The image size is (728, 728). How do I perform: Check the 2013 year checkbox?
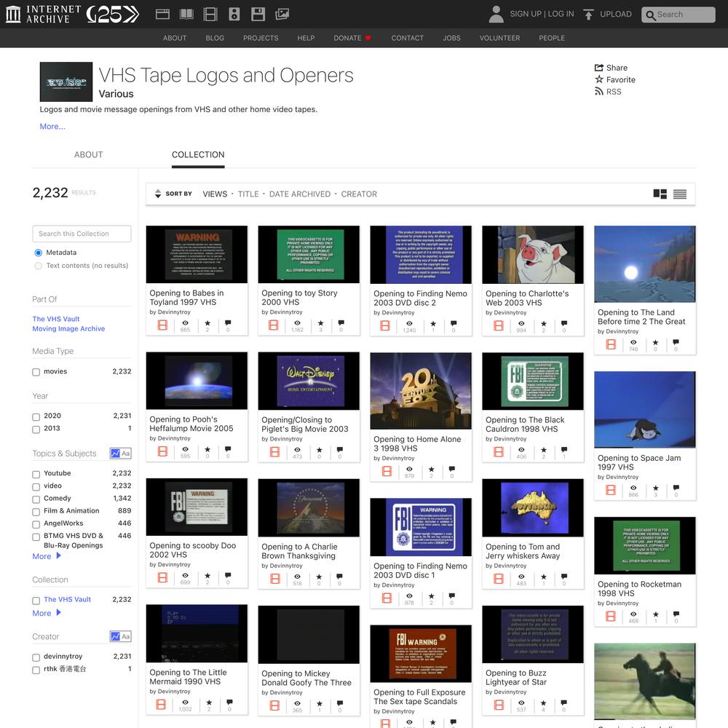36,429
